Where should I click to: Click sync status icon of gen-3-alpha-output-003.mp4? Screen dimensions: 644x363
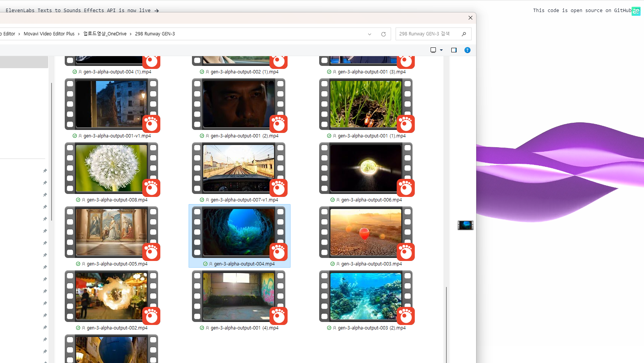[333, 264]
